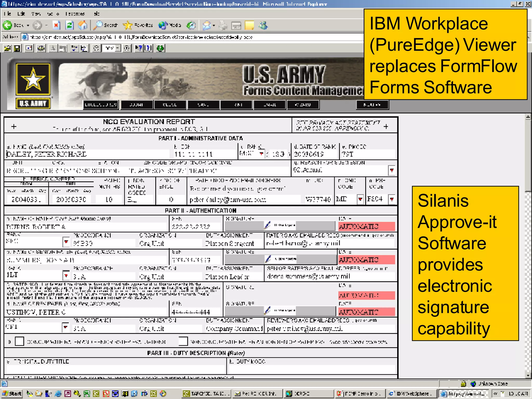Check the Concur with rater checkbox
532x399 pixels.
point(19,341)
